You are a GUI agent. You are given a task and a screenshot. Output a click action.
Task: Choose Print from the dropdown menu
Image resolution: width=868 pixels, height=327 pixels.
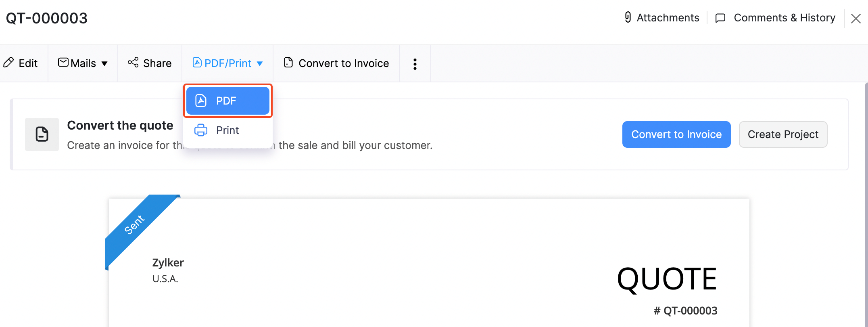tap(227, 130)
